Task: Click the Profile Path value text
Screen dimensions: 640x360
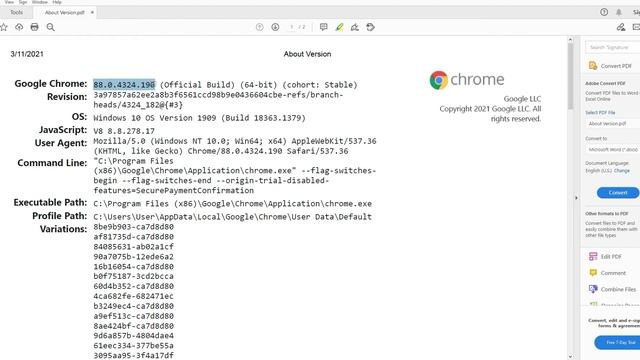Action: (x=233, y=217)
